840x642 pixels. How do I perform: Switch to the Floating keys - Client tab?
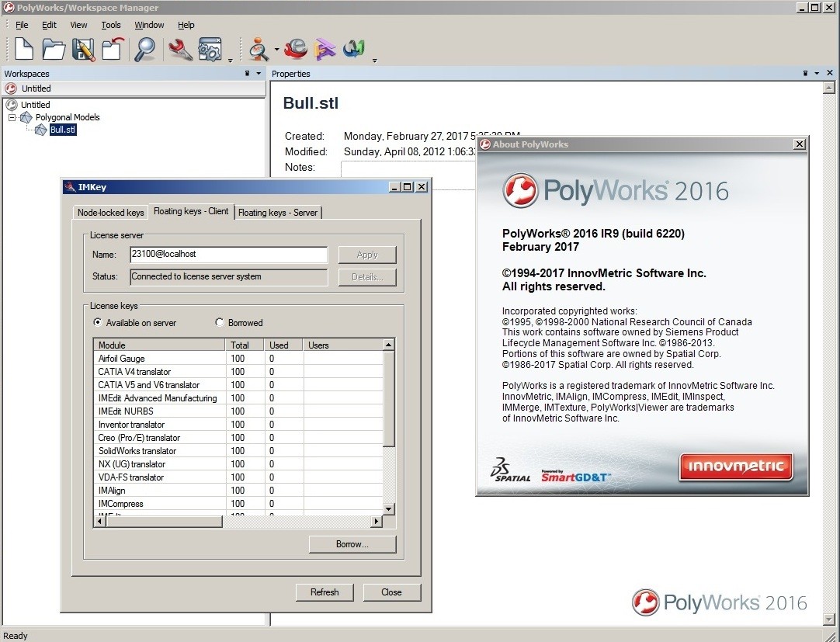click(x=191, y=211)
